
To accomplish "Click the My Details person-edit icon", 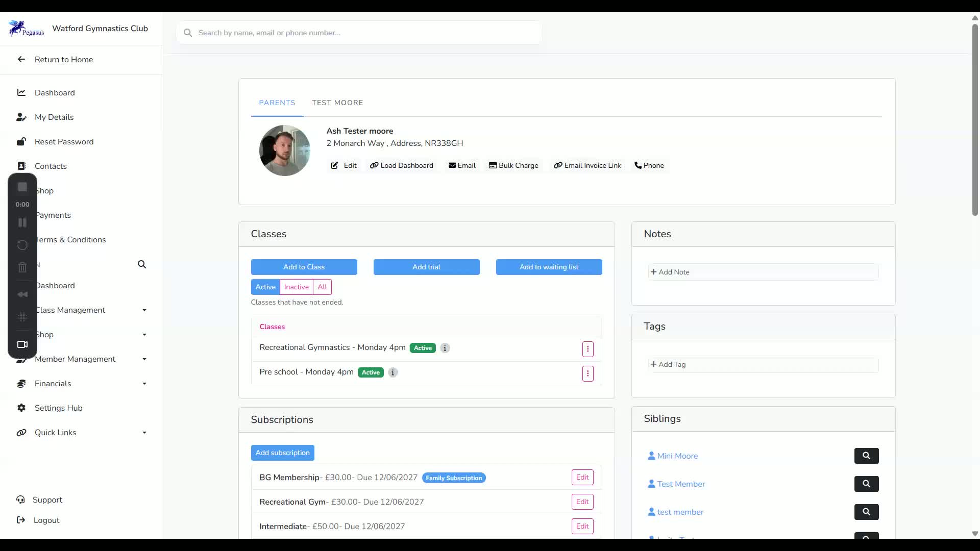I will 21,117.
